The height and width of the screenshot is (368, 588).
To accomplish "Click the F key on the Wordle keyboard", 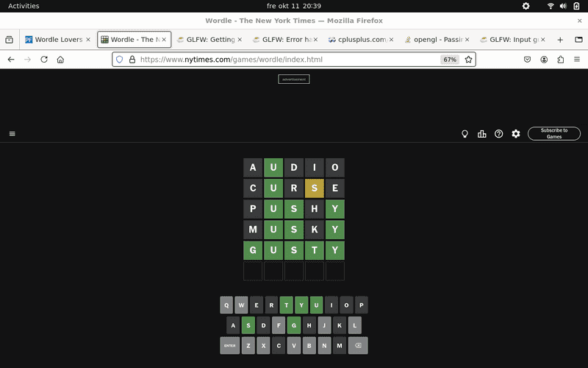I will pos(279,325).
